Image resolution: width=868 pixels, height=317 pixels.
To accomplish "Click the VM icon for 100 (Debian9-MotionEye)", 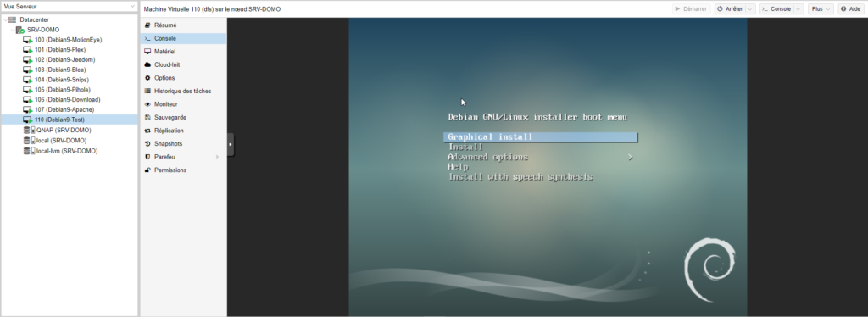I will 27,40.
